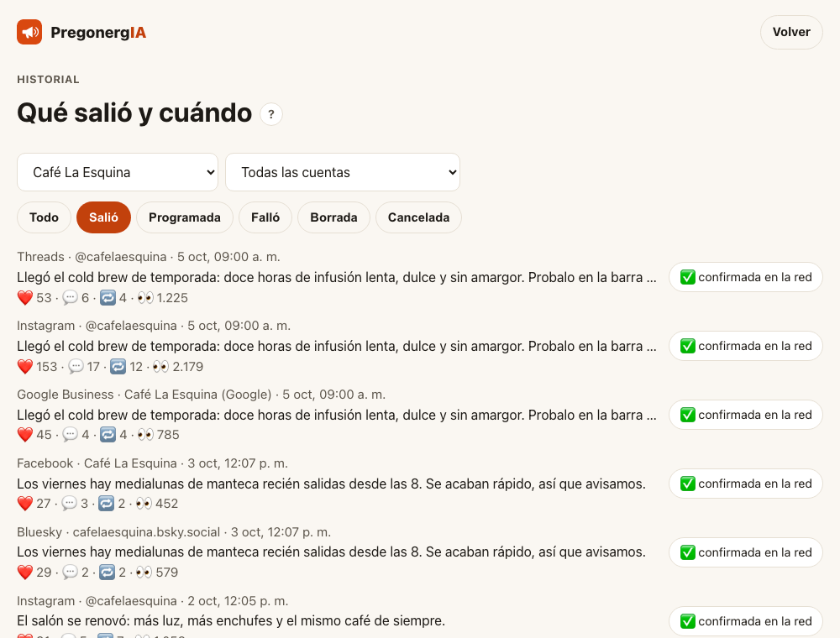Click 'El salón se renovó' post text
This screenshot has width=840, height=638.
click(x=231, y=621)
